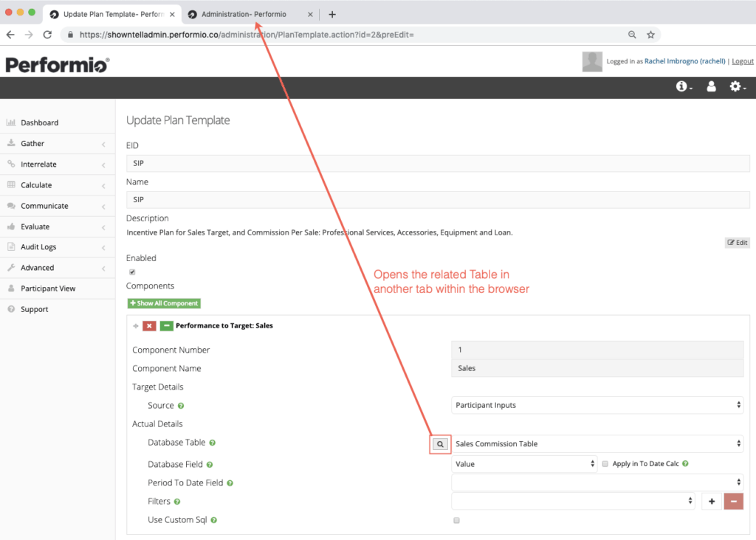Click the magnifier icon beside Database Table
The height and width of the screenshot is (540, 756).
click(440, 444)
